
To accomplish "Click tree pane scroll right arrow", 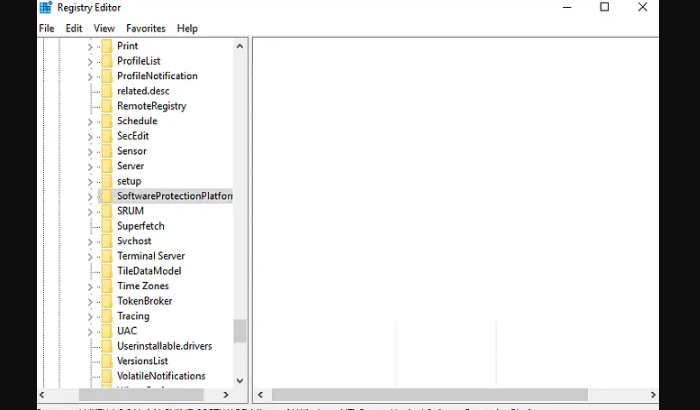I will (x=226, y=395).
